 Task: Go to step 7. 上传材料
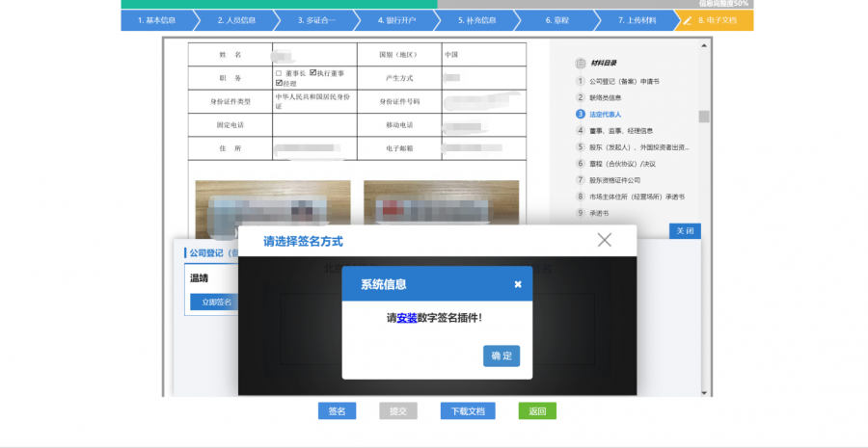(x=637, y=20)
